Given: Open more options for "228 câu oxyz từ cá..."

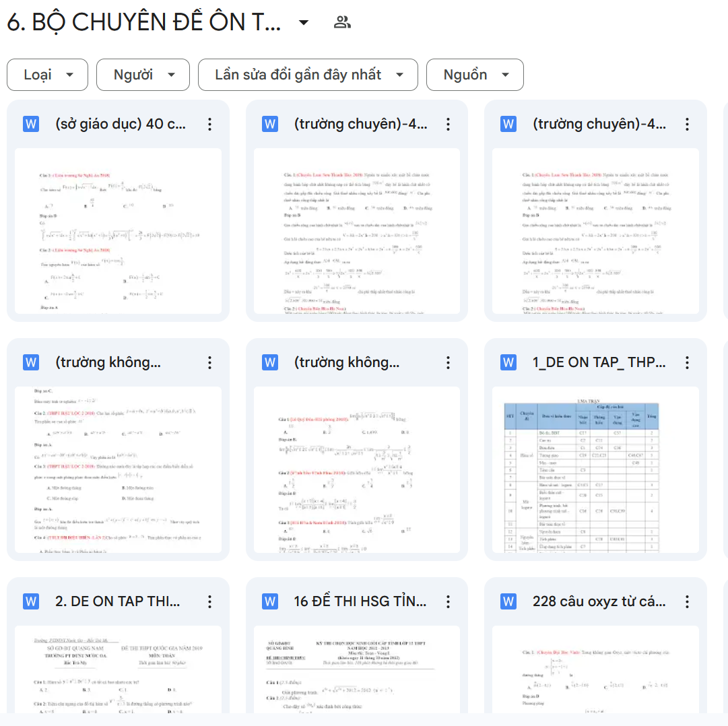Looking at the screenshot, I should (x=687, y=601).
